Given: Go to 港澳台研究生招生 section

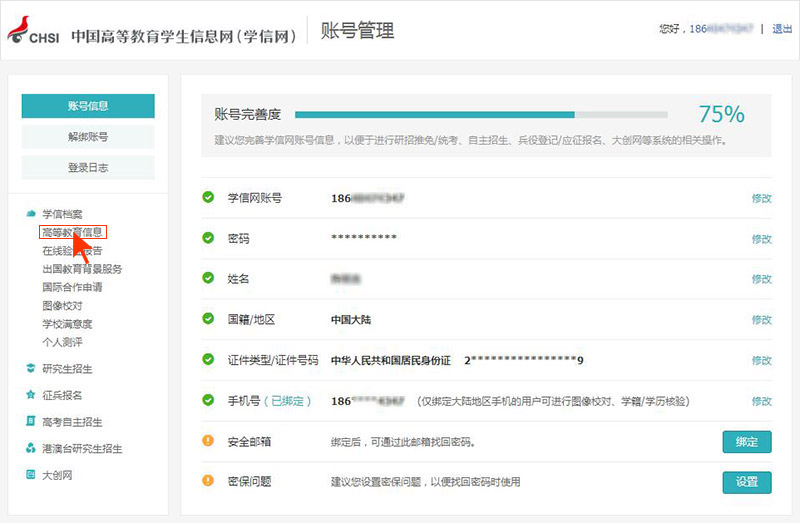Looking at the screenshot, I should point(82,449).
